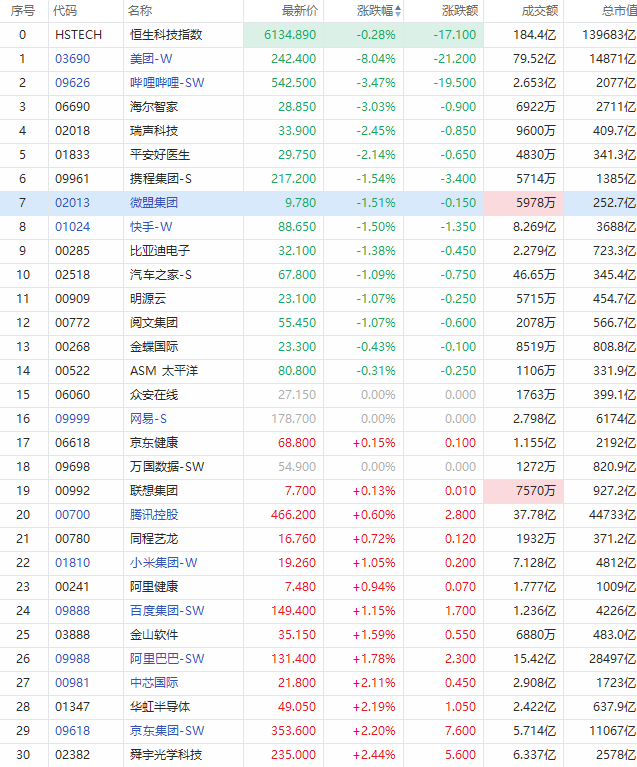Viewport: 637px width, 767px height.
Task: Select the 阿里健康 row name
Action: 154,587
